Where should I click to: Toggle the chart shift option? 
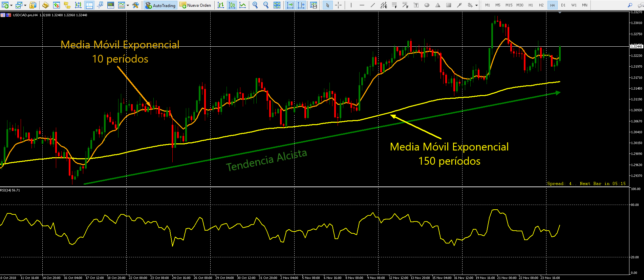pyautogui.click(x=301, y=5)
